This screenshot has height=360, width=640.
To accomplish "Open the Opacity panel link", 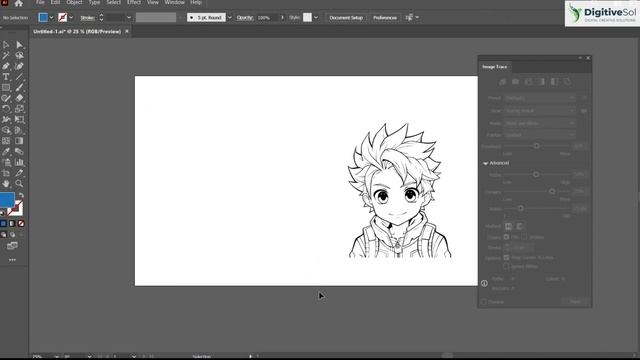I will [245, 18].
